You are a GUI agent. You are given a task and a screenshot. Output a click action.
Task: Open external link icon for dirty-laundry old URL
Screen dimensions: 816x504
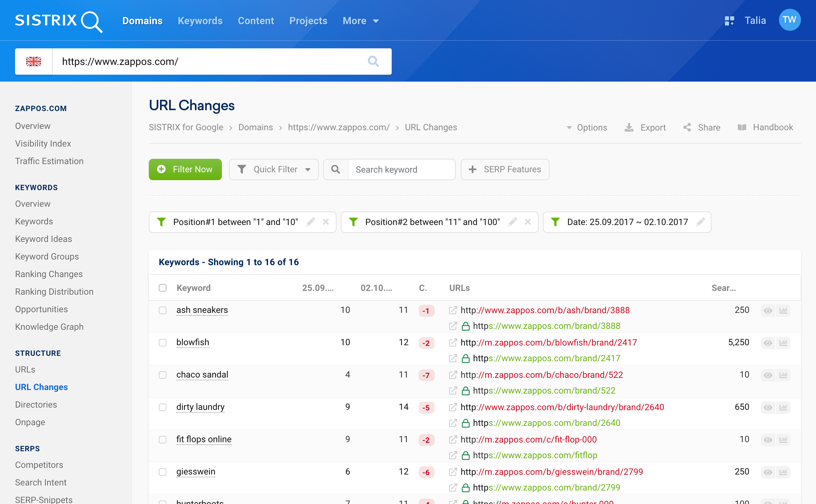pyautogui.click(x=453, y=407)
